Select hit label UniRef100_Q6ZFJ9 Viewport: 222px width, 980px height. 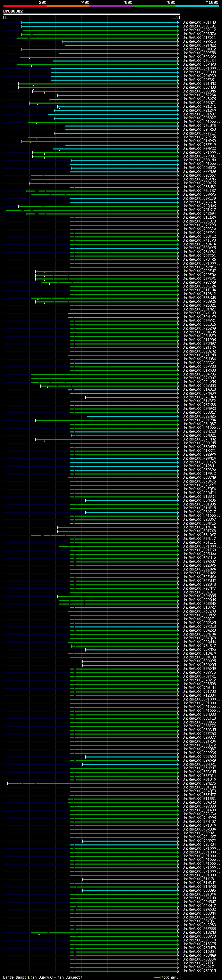coord(199,145)
